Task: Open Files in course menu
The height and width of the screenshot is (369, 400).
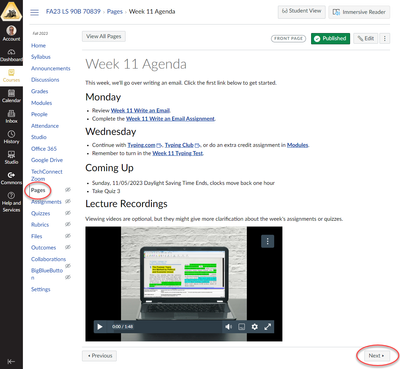Action: tap(36, 236)
